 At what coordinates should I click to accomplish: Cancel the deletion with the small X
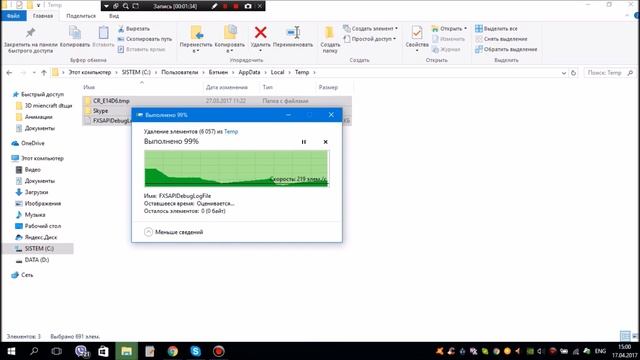tap(325, 142)
